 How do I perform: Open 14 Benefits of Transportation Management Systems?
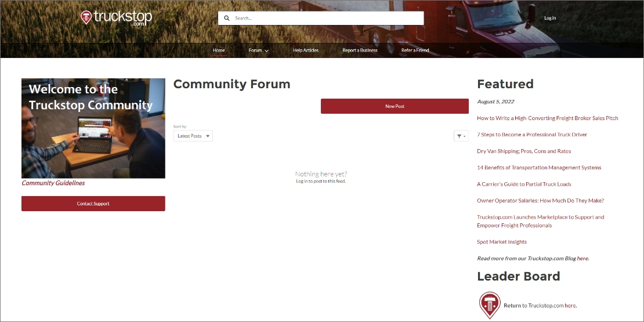[539, 168]
